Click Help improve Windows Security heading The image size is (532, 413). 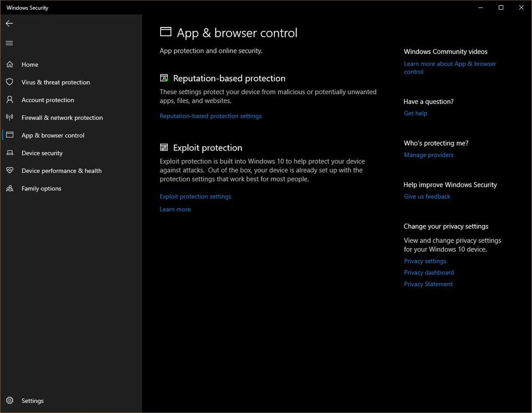(x=450, y=185)
